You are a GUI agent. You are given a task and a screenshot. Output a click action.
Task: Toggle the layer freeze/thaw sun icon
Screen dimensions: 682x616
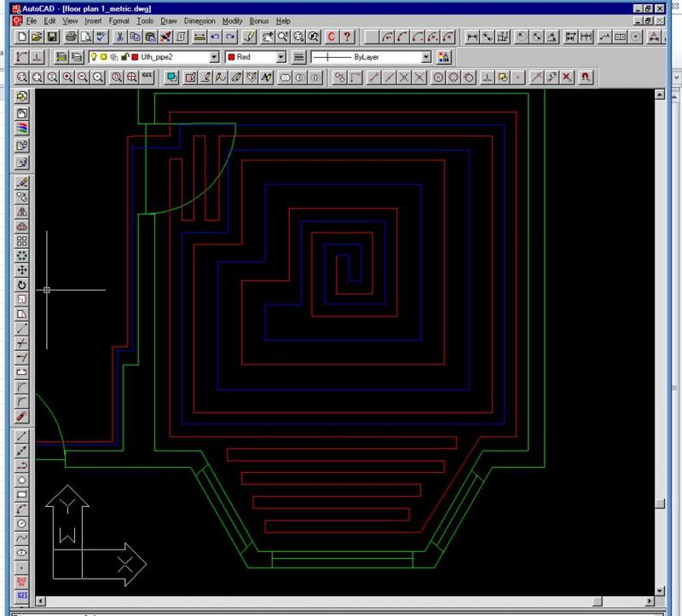[x=104, y=57]
